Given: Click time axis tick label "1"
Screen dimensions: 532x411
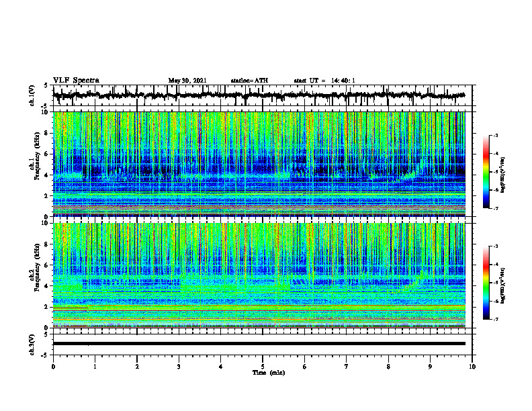Looking at the screenshot, I should pos(95,367).
